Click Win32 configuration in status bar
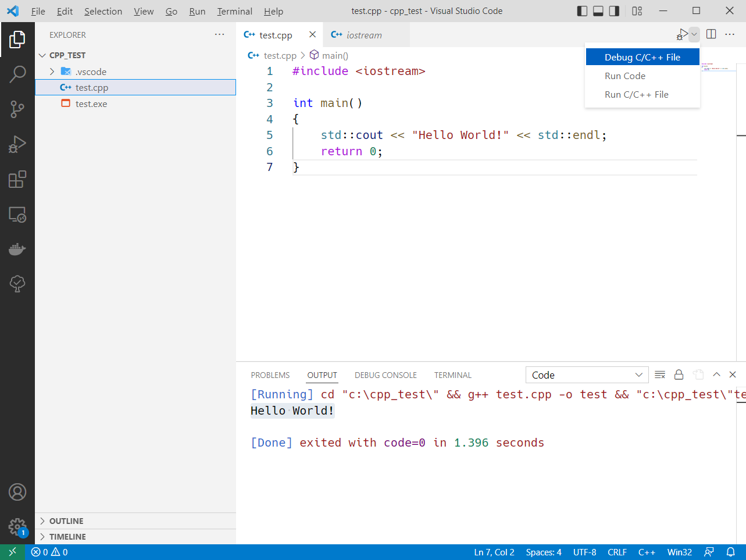Image resolution: width=746 pixels, height=560 pixels. click(680, 552)
